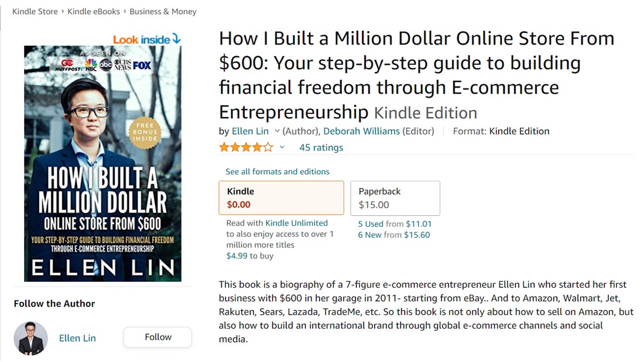Expand the author contributor dropdown chevron
This screenshot has width=644, height=362.
pos(277,131)
